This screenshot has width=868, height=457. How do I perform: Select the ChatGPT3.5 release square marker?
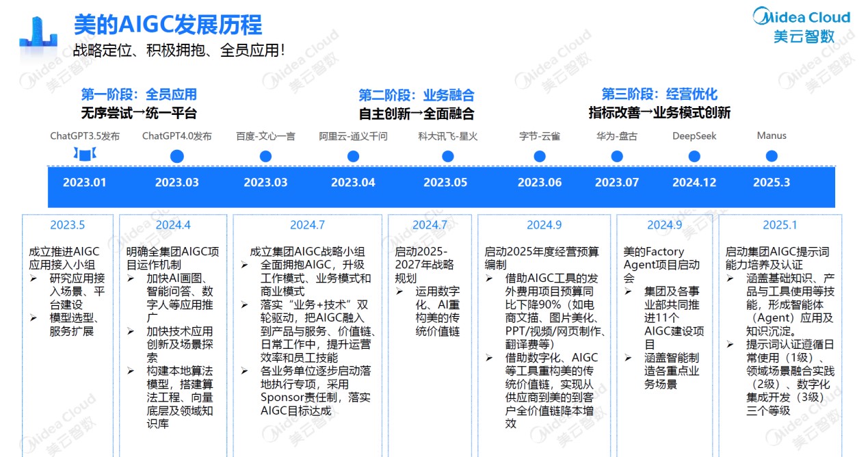(x=84, y=157)
